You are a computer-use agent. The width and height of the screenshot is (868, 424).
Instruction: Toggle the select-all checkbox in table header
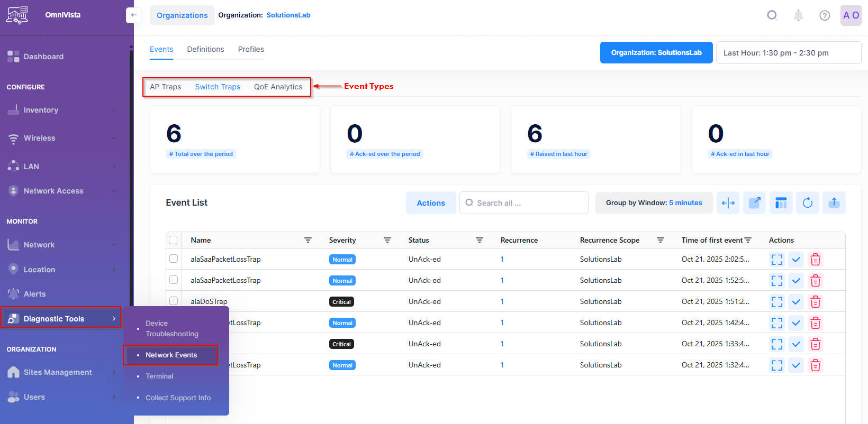click(x=173, y=240)
